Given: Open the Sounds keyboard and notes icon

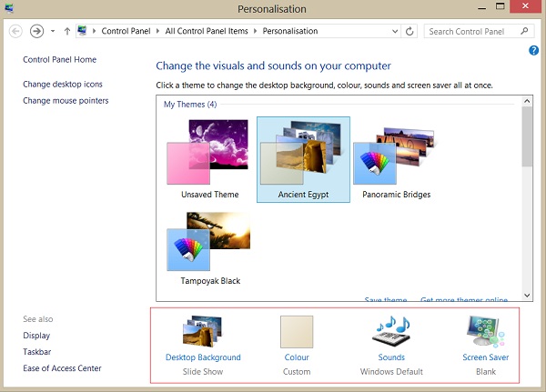Looking at the screenshot, I should 391,331.
